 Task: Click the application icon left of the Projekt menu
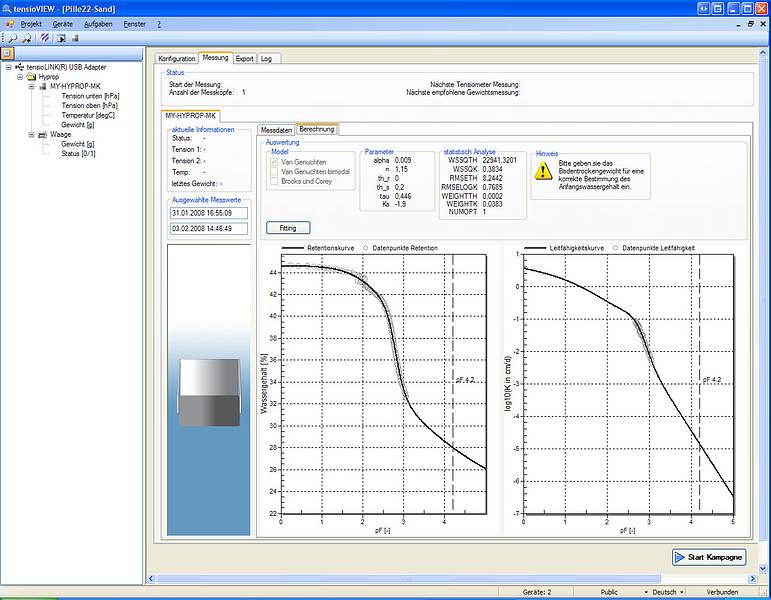[10, 24]
